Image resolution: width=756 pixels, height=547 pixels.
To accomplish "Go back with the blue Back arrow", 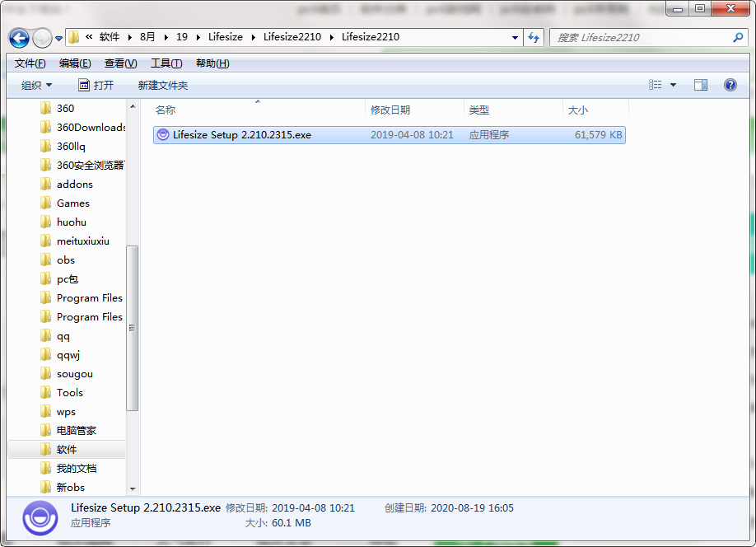I will coord(19,38).
